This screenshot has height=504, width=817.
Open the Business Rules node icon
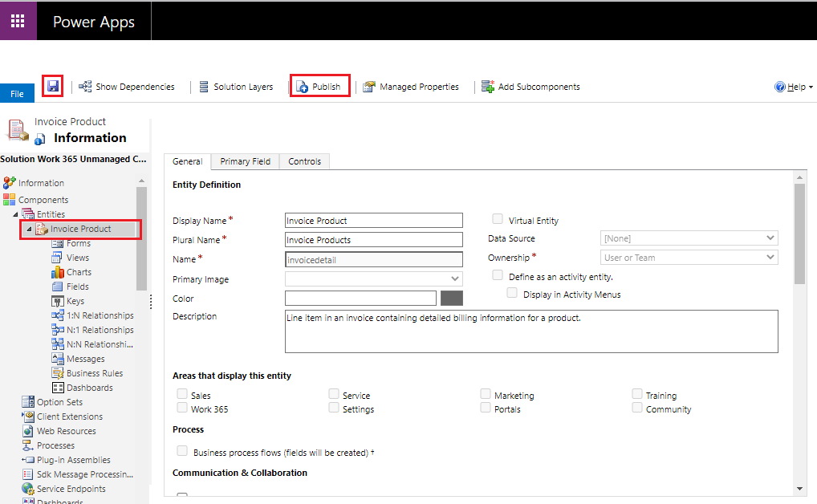click(x=57, y=373)
